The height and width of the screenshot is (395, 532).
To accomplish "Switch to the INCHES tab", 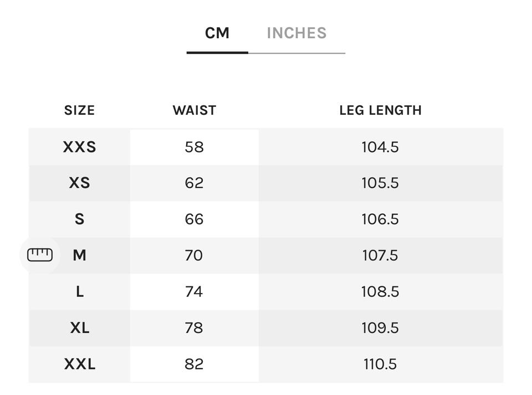I will (x=296, y=33).
